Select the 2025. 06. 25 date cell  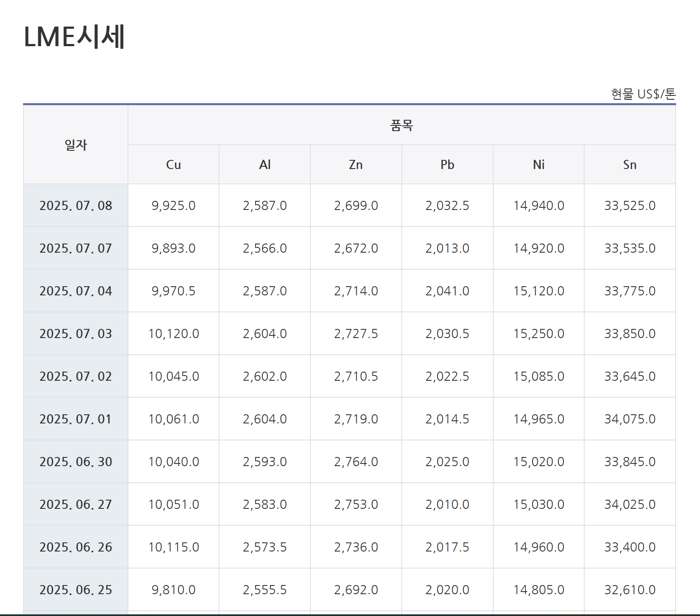76,590
